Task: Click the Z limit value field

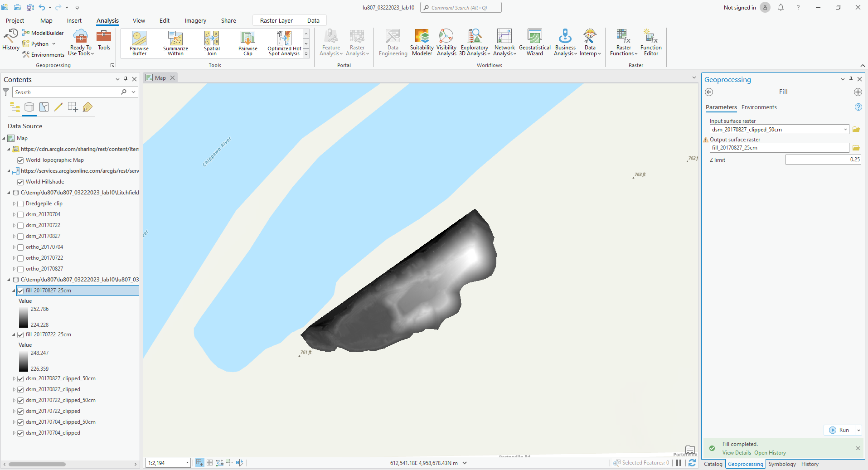Action: pyautogui.click(x=823, y=160)
